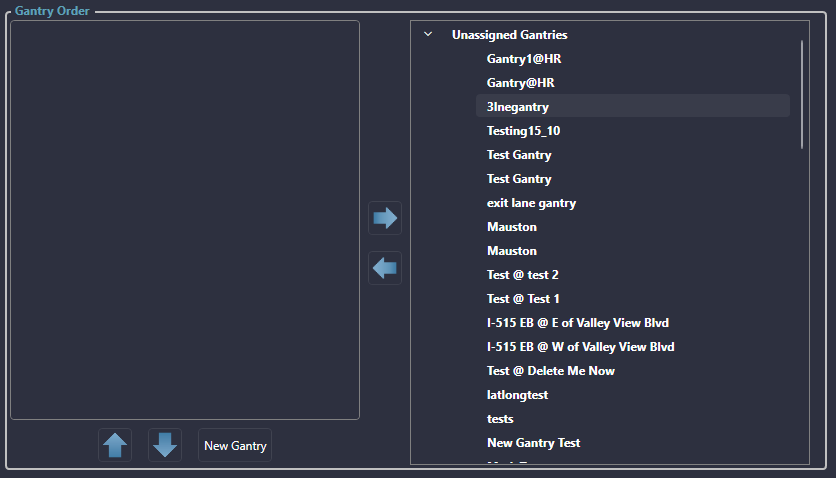This screenshot has width=836, height=478.
Task: Click the New Gantry button
Action: click(x=235, y=446)
